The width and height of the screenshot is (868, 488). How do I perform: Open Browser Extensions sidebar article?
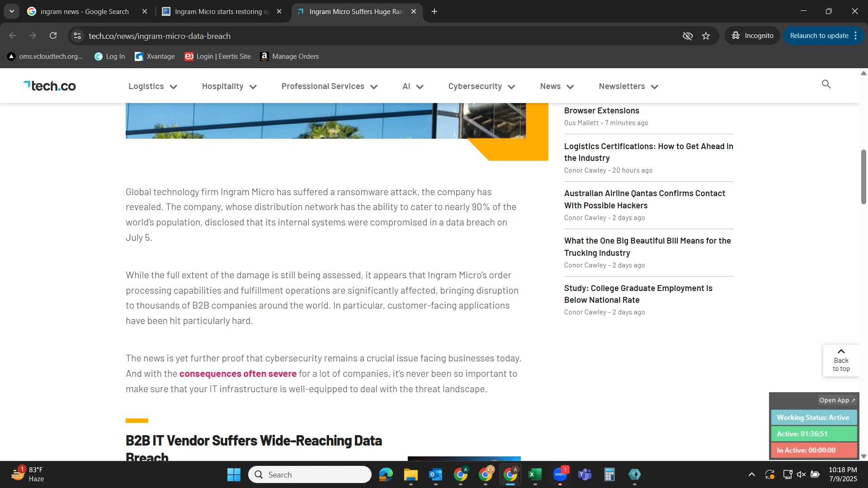click(601, 111)
